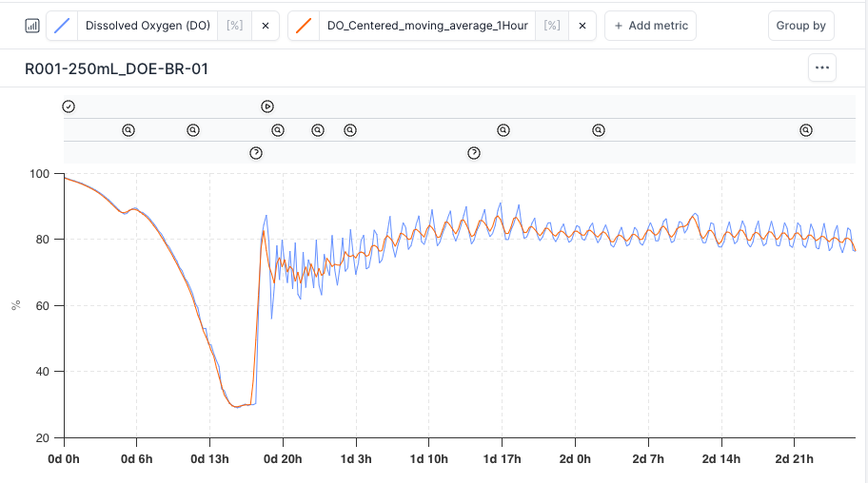868x483 pixels.
Task: Click the blue line color swatch
Action: click(x=63, y=26)
